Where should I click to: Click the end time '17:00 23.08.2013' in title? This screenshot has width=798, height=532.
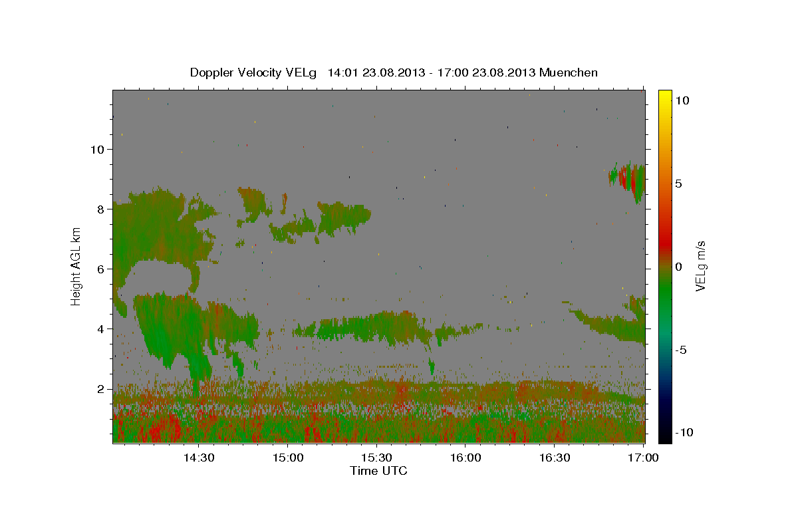pos(487,72)
